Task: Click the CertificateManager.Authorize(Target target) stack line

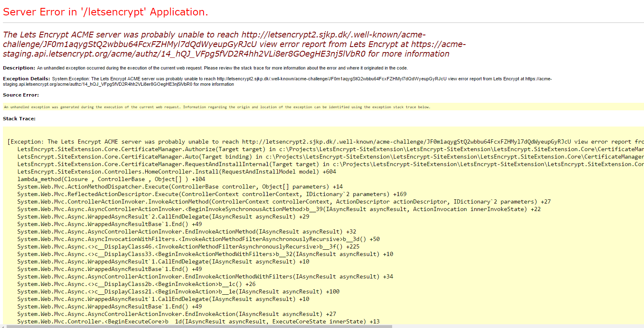Action: click(331, 149)
